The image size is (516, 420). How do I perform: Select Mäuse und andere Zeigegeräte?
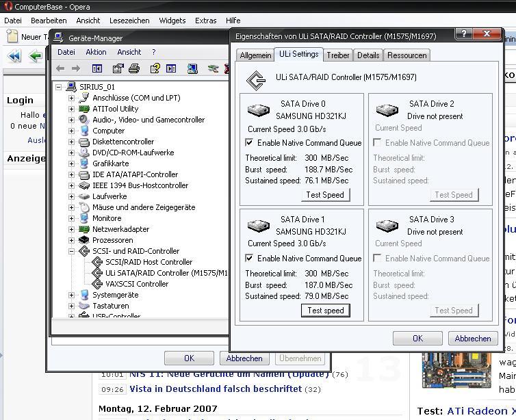144,207
